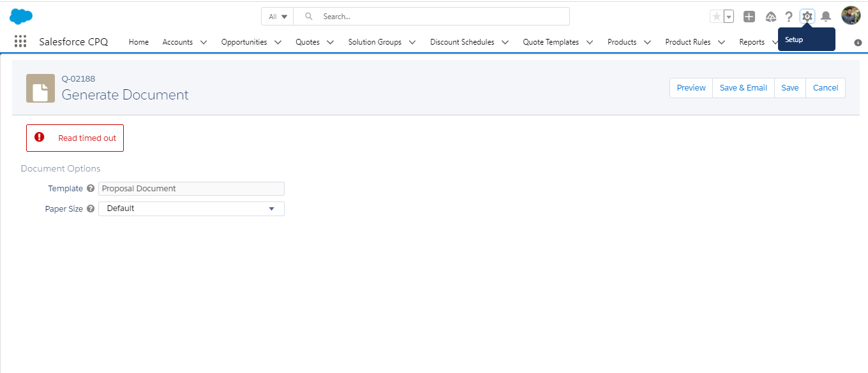Open the Trailhead guidance icon
868x373 pixels.
[x=771, y=17]
